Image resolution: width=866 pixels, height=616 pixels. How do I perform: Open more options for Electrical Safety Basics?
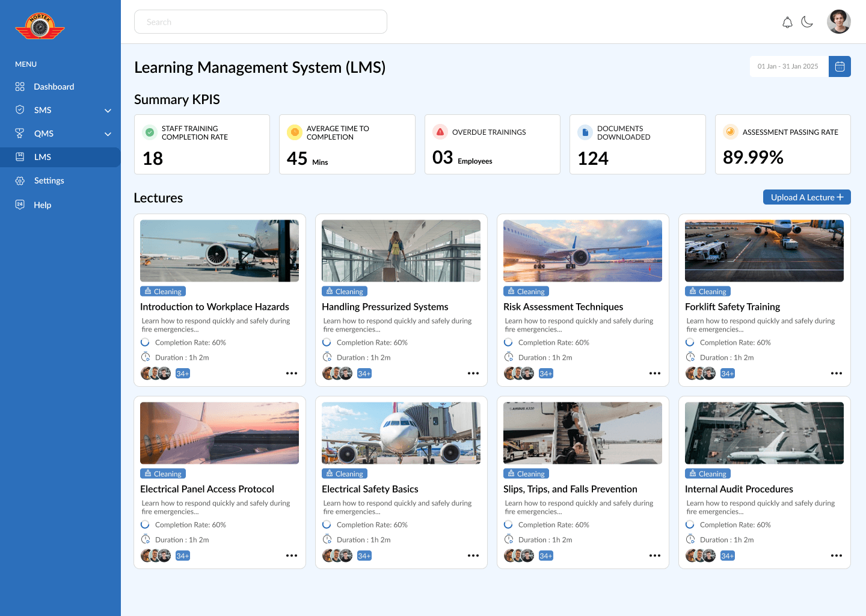tap(473, 556)
